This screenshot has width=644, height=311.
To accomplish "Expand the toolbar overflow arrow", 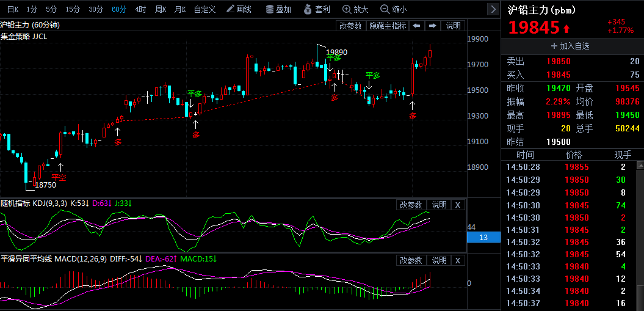I will pos(493,9).
